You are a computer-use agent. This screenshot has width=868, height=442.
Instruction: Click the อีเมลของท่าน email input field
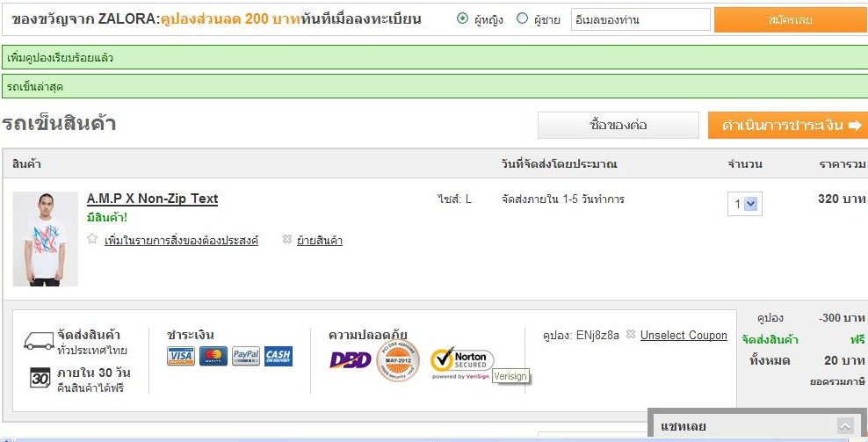pyautogui.click(x=640, y=19)
